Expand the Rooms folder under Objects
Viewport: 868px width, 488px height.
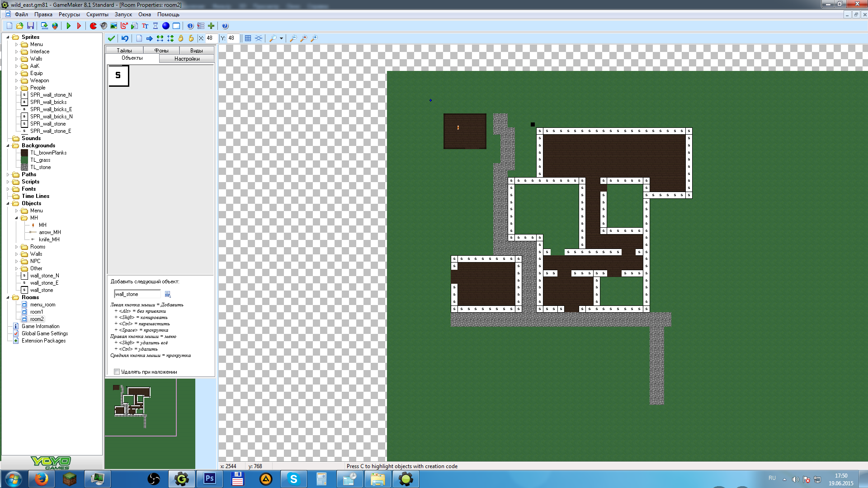(x=17, y=247)
